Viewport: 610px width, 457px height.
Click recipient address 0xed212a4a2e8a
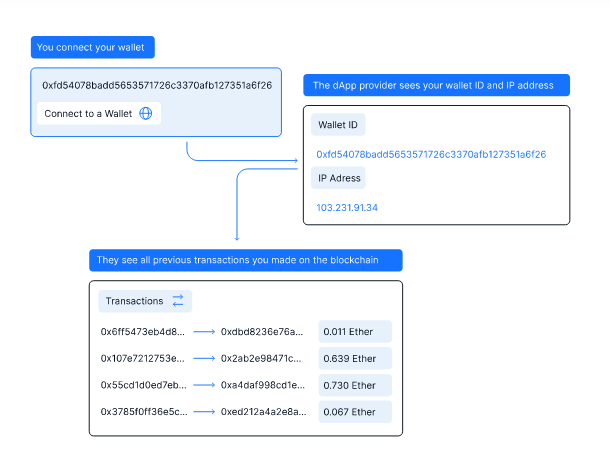[263, 412]
